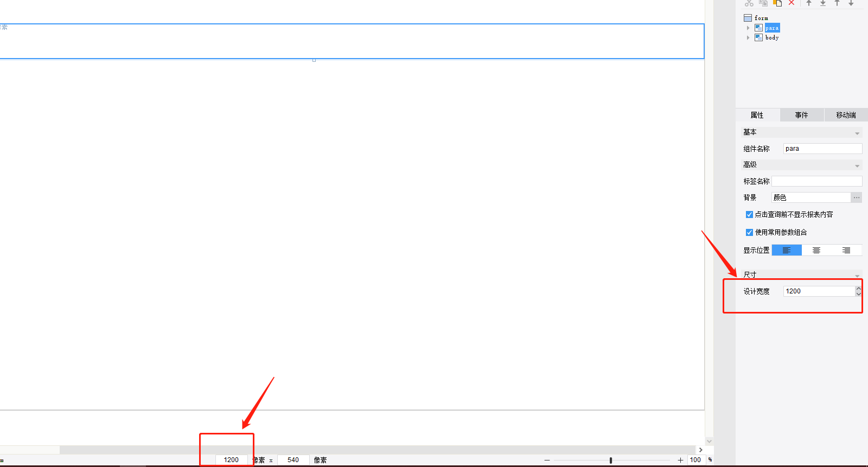This screenshot has height=467, width=868.
Task: Collapse the 高级 section
Action: (857, 165)
